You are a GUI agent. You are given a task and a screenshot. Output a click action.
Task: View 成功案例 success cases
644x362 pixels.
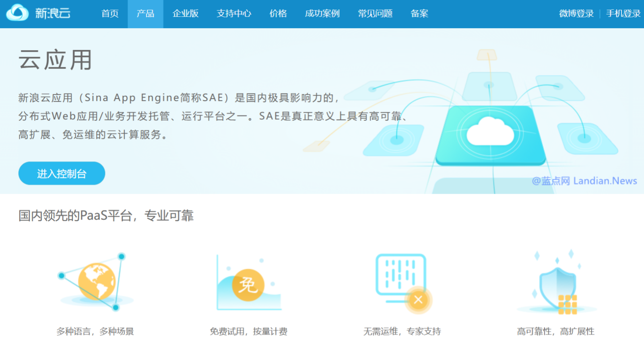point(322,14)
